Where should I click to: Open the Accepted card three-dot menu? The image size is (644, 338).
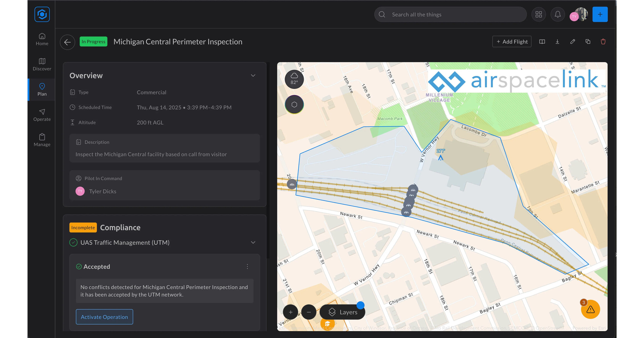(247, 266)
